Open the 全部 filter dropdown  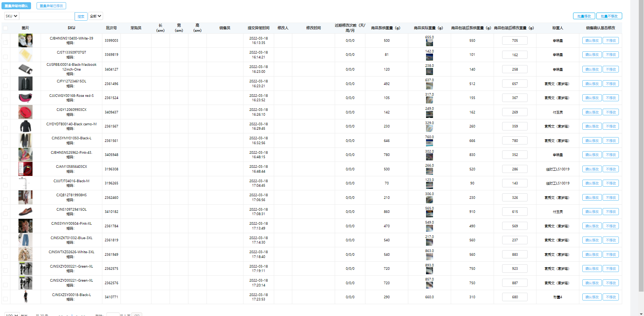click(x=95, y=16)
